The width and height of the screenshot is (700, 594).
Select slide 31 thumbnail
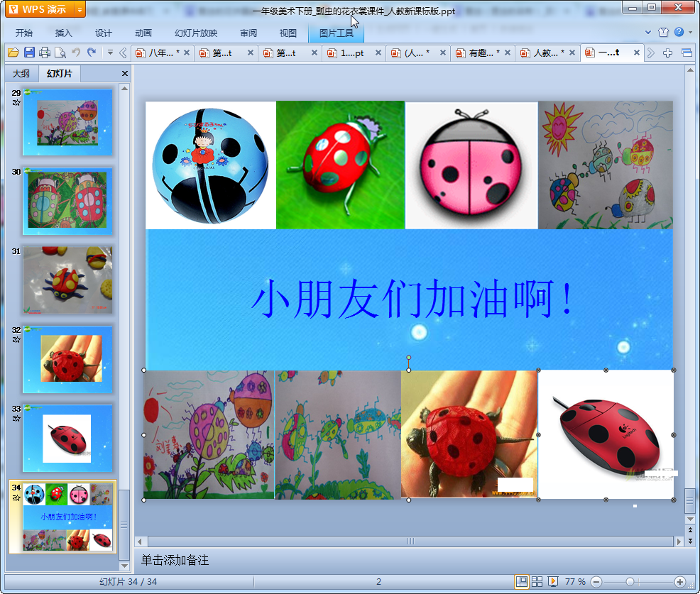(67, 280)
